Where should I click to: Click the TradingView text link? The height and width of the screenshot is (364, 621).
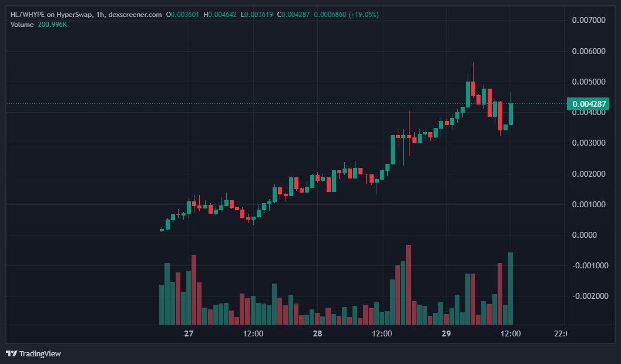(39, 353)
